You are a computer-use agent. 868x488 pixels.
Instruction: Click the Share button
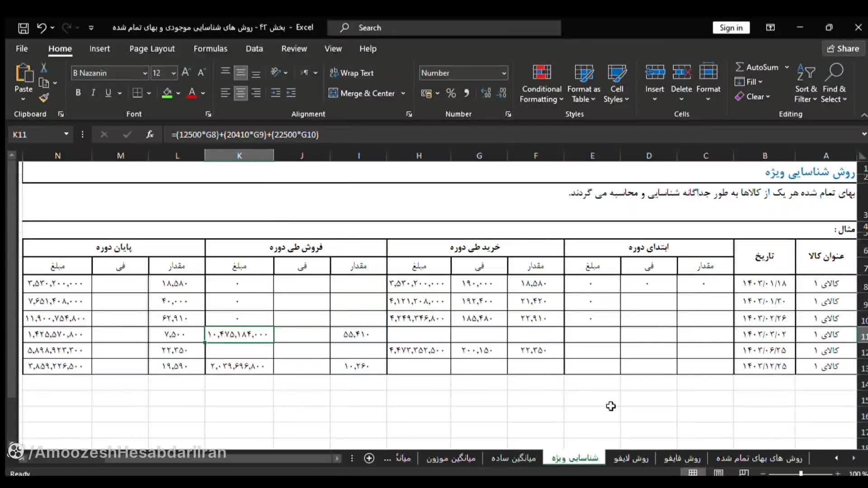[843, 48]
